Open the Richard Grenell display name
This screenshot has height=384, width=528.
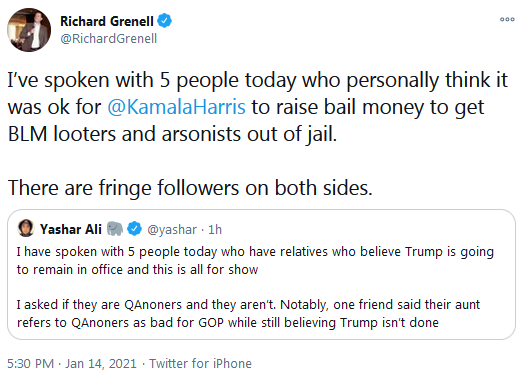(x=107, y=21)
